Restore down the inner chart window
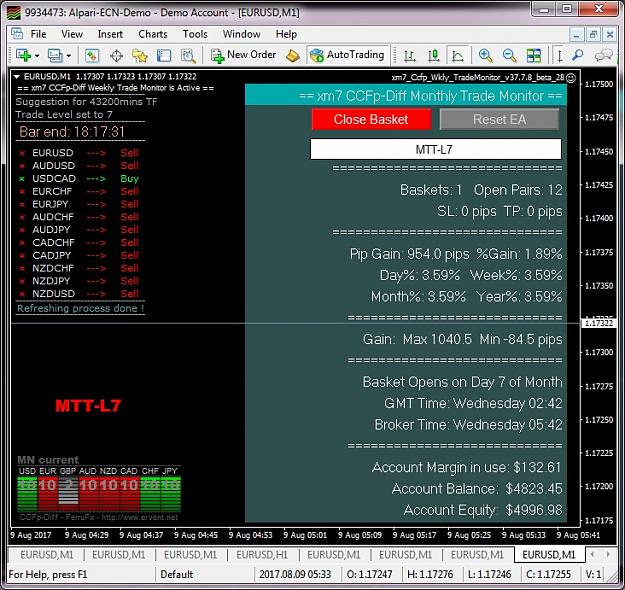 [x=593, y=35]
